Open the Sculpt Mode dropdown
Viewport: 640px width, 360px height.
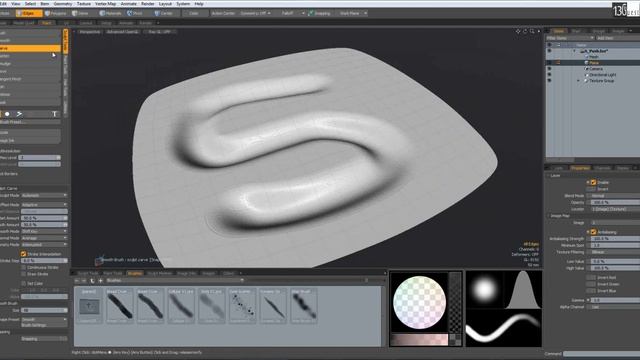[x=44, y=196]
